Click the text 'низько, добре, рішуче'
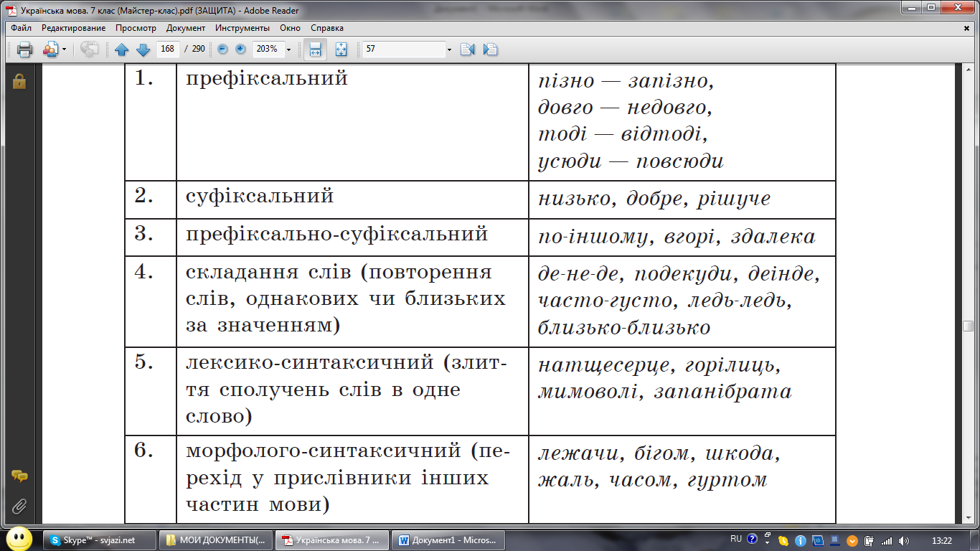Image resolution: width=980 pixels, height=551 pixels. pos(654,199)
